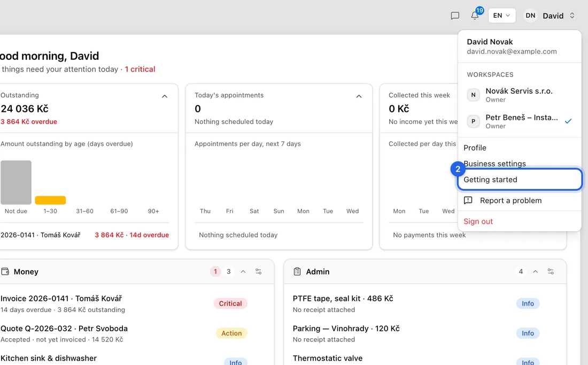Screen dimensions: 588x365
Task: Click Nothing scheduled today under chart
Action: click(x=238, y=235)
